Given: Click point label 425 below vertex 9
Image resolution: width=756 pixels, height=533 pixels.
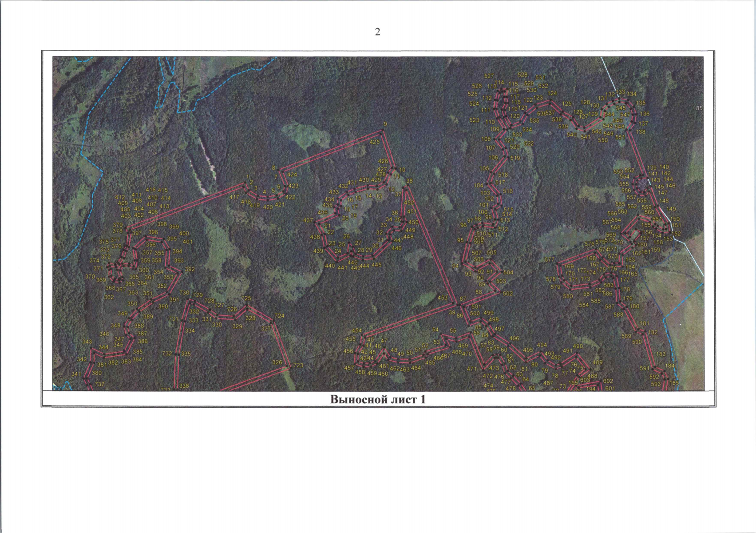Looking at the screenshot, I should click(x=375, y=143).
